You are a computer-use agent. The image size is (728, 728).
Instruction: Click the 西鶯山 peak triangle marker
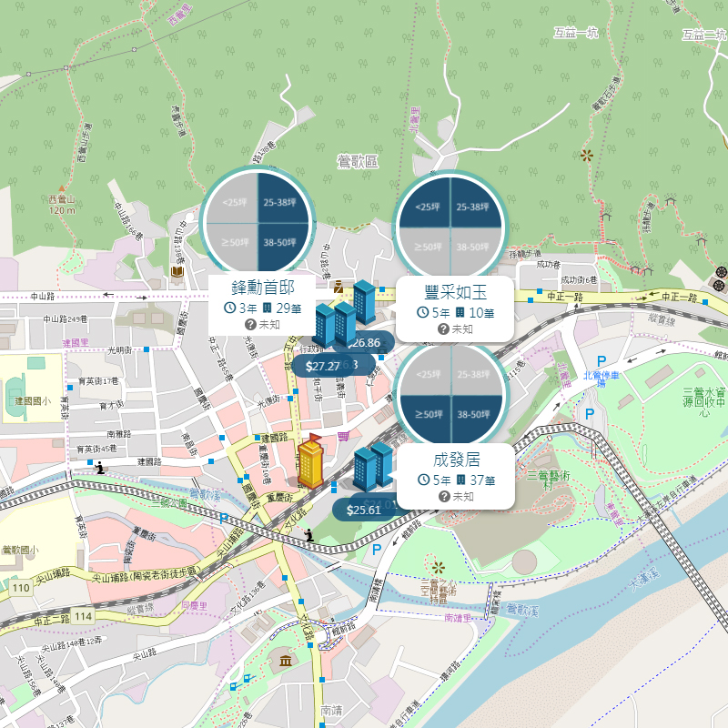coord(61,188)
